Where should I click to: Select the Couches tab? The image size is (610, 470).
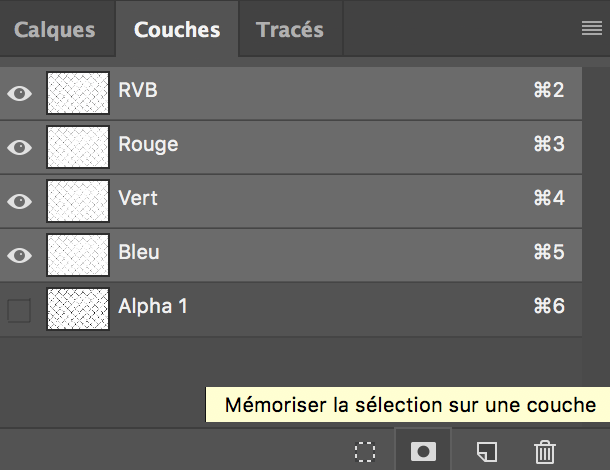tap(177, 29)
